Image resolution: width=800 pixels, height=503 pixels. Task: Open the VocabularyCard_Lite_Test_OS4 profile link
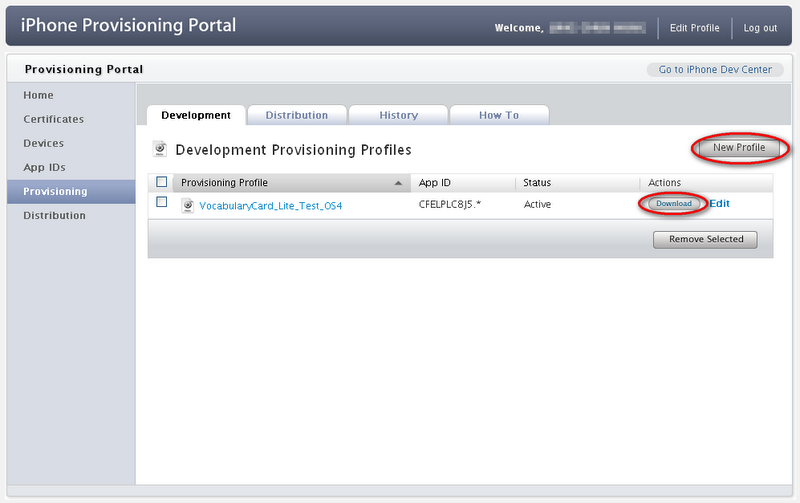[x=270, y=205]
